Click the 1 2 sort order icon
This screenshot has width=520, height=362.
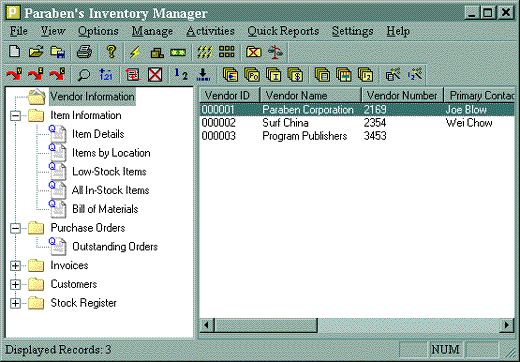click(181, 74)
